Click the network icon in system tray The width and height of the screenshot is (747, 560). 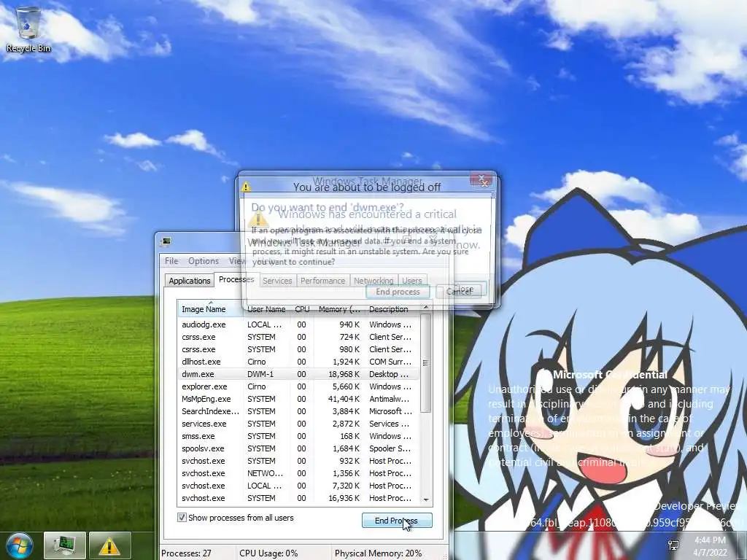click(673, 545)
